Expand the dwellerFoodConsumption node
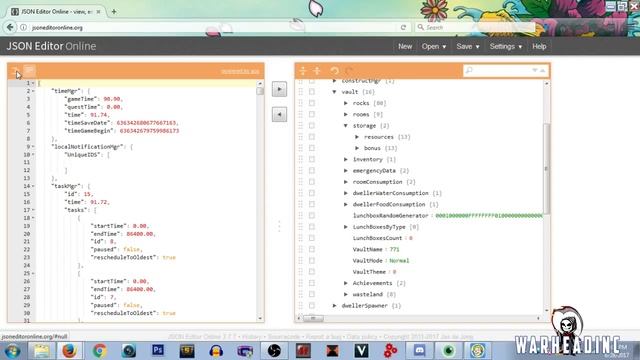Viewport: 640px width, 360px height. pos(346,204)
